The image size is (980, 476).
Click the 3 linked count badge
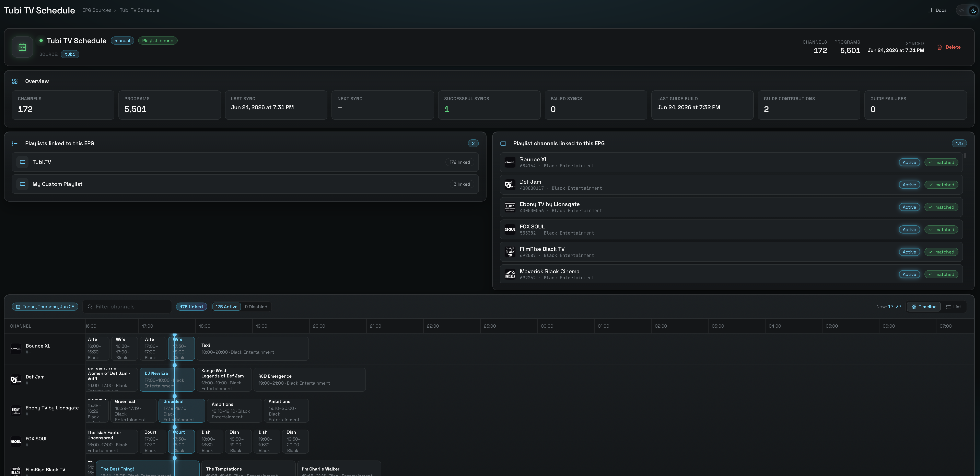pos(462,184)
